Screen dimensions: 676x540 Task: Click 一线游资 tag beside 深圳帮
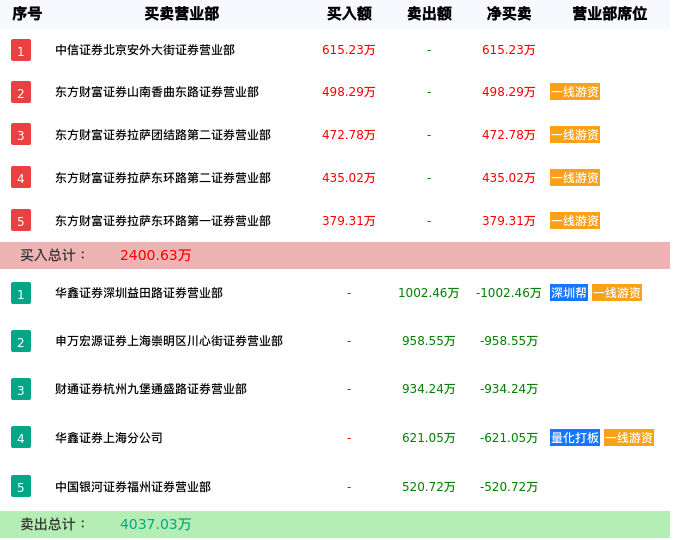[x=616, y=293]
